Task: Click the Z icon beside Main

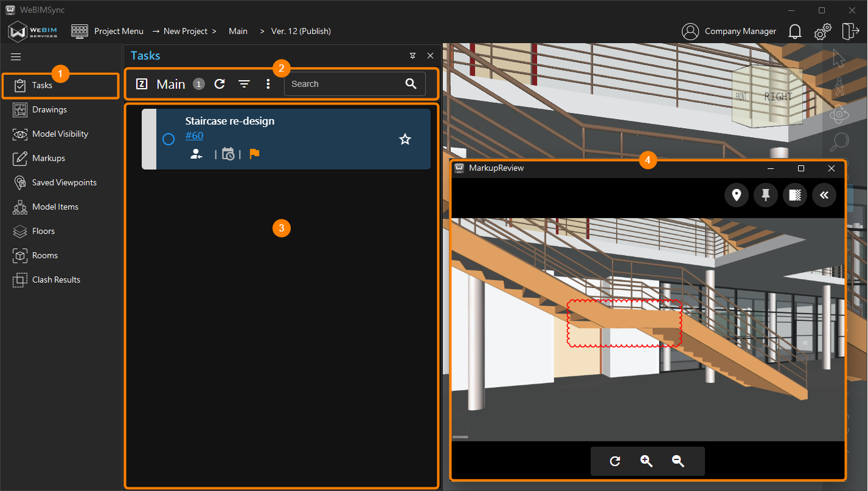Action: coord(142,84)
